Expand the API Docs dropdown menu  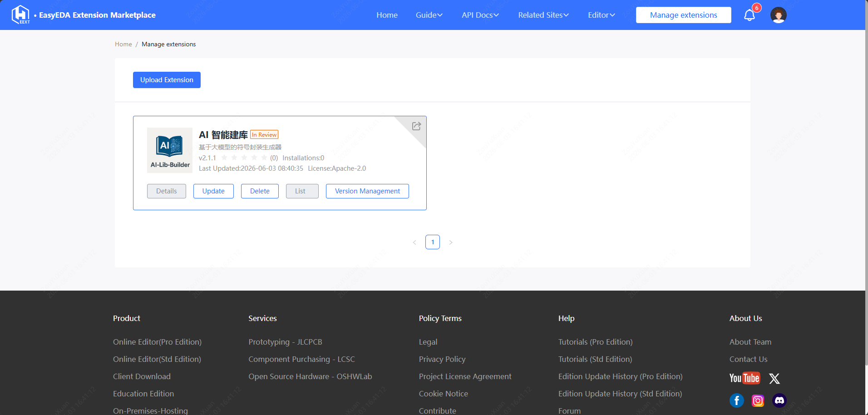(x=480, y=15)
